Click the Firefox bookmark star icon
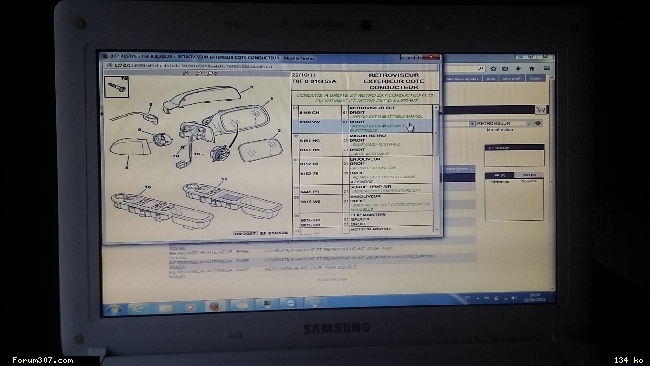 point(493,69)
